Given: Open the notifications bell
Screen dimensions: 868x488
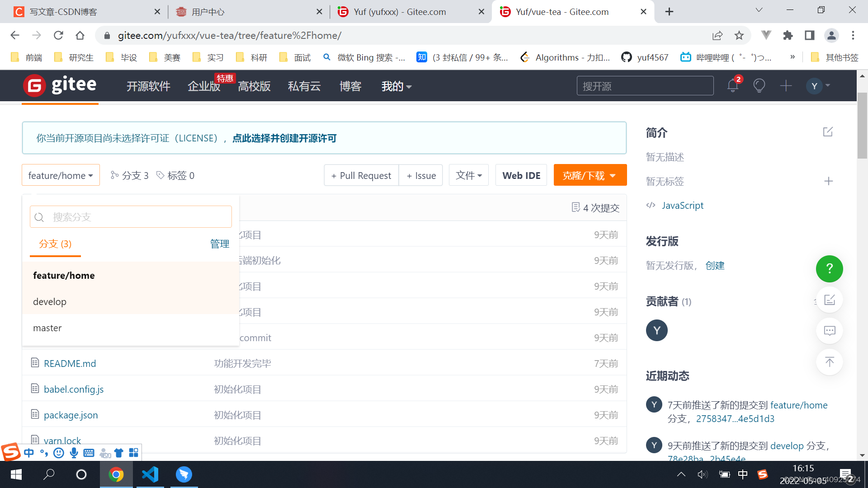Looking at the screenshot, I should point(733,85).
